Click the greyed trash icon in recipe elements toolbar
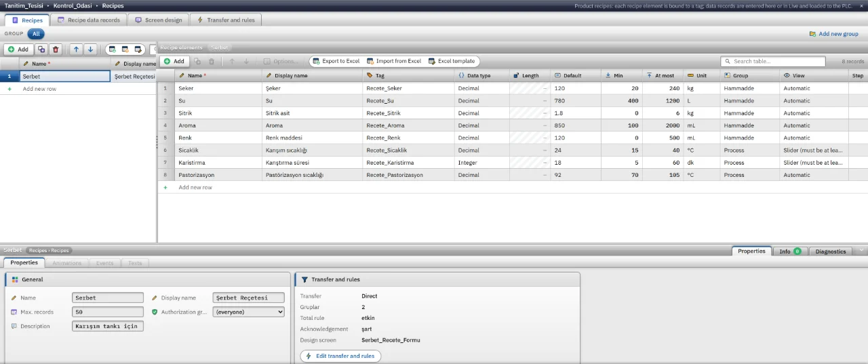Screen dimensions: 868x364 point(212,61)
